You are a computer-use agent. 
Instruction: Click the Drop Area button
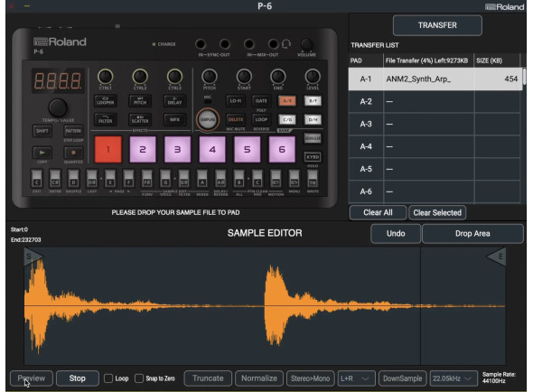[x=472, y=234]
